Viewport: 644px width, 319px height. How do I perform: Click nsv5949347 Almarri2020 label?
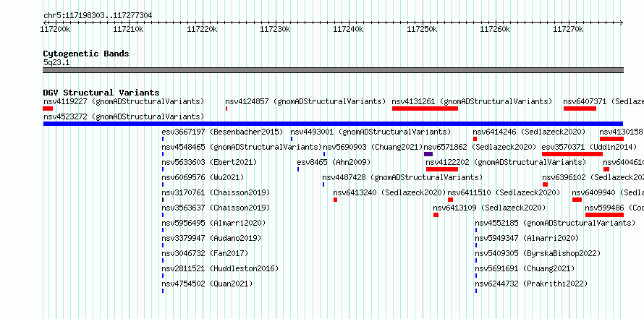tap(527, 238)
